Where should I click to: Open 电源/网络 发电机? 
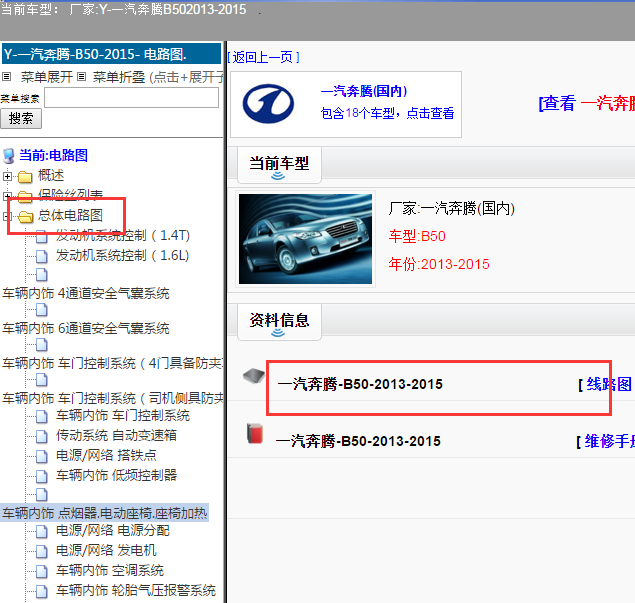[x=106, y=550]
